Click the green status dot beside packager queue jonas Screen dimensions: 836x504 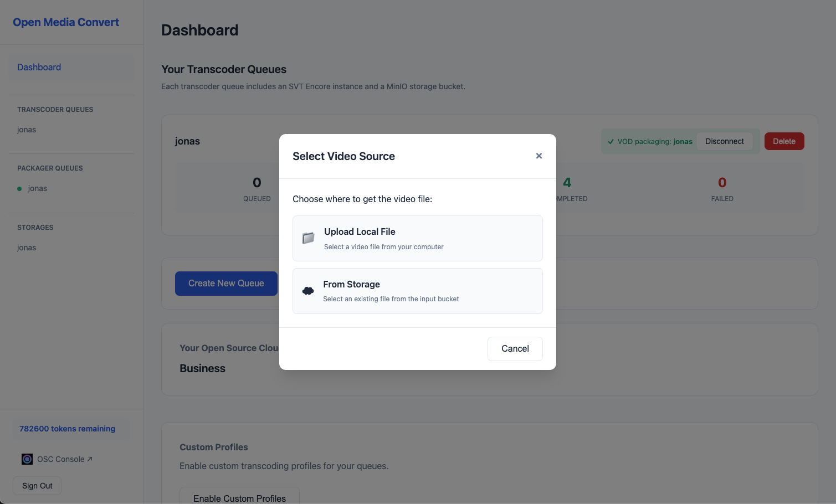tap(20, 188)
